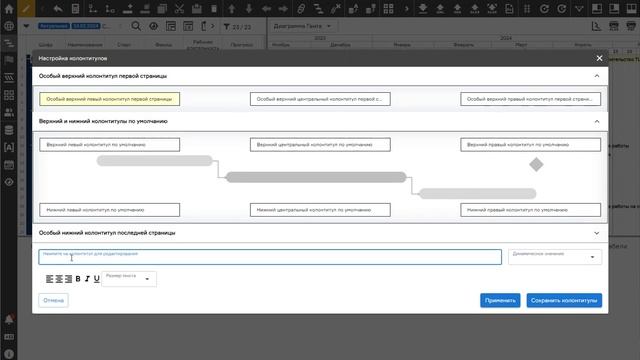
Task: Click the scissors cut icon
Action: click(x=179, y=9)
